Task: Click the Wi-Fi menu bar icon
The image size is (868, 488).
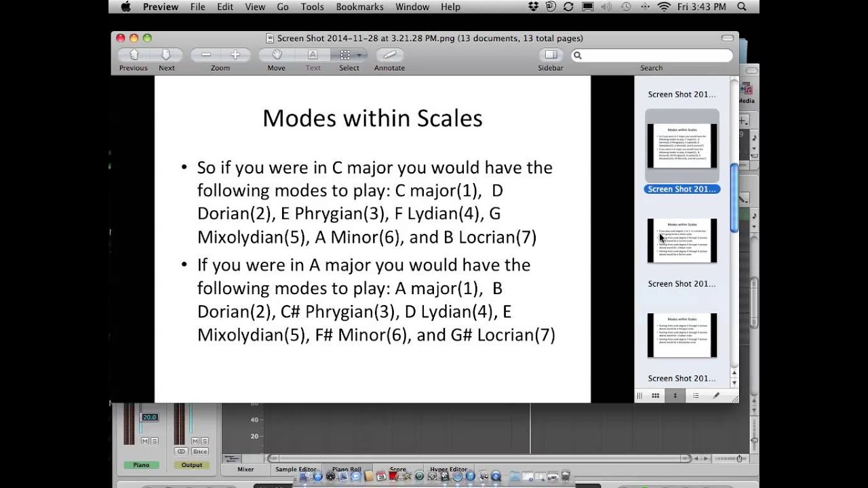Action: coord(664,7)
